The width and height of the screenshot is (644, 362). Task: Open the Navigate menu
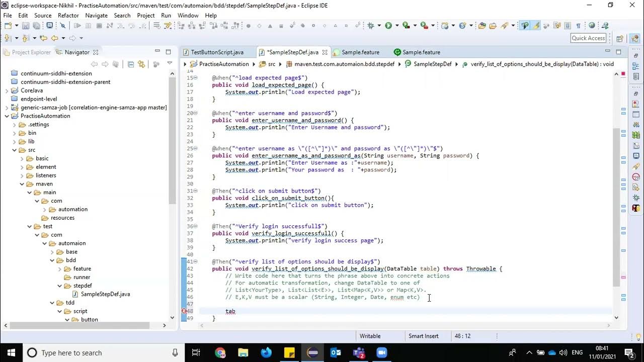[x=96, y=16]
